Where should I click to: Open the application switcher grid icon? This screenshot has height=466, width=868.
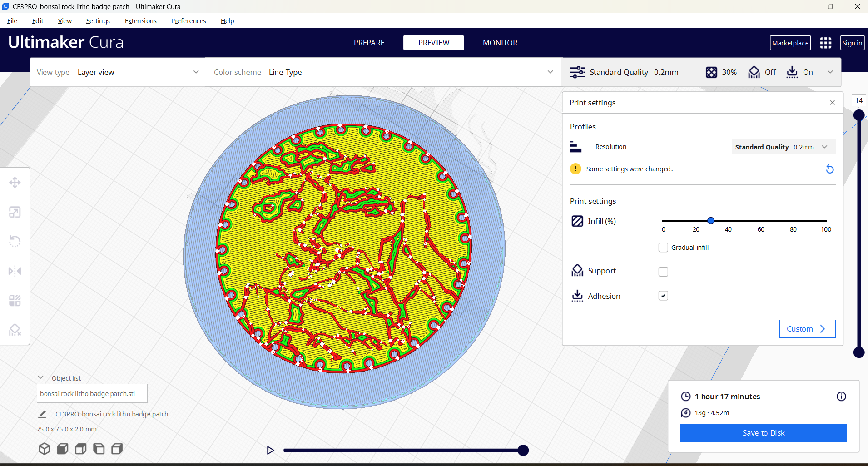[826, 43]
